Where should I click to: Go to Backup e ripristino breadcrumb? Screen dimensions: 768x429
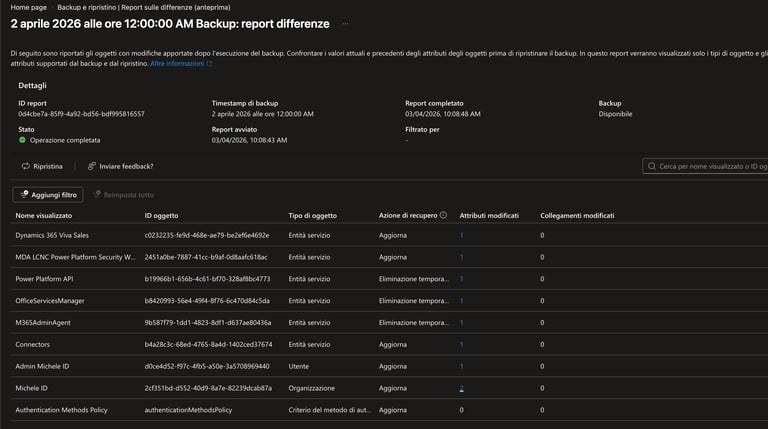point(87,7)
